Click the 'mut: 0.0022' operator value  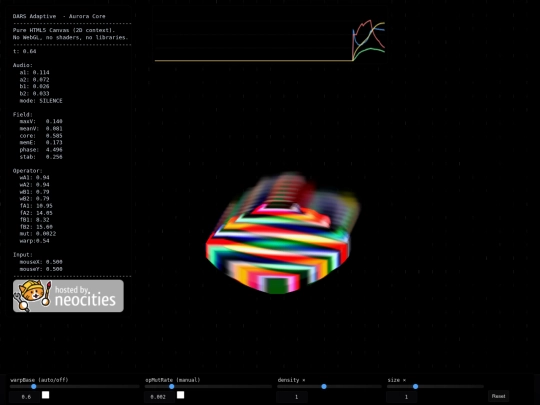(38, 233)
